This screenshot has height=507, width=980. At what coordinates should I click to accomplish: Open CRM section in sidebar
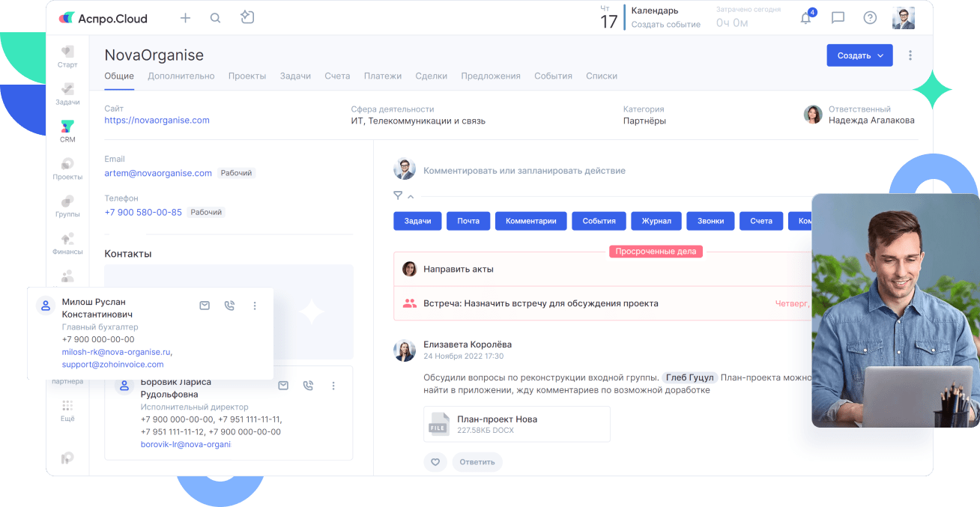tap(67, 131)
